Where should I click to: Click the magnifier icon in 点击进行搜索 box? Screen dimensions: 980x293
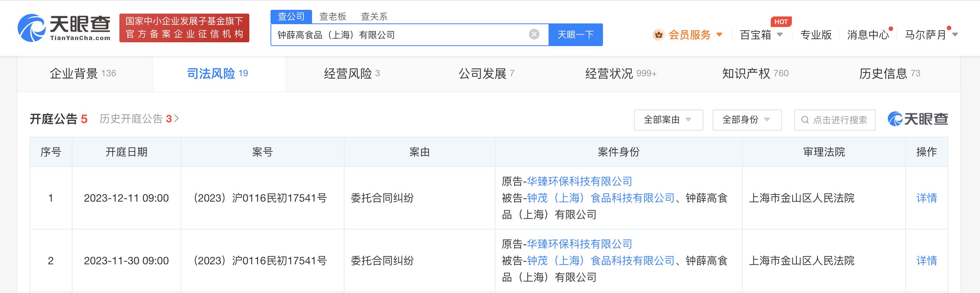[x=805, y=120]
